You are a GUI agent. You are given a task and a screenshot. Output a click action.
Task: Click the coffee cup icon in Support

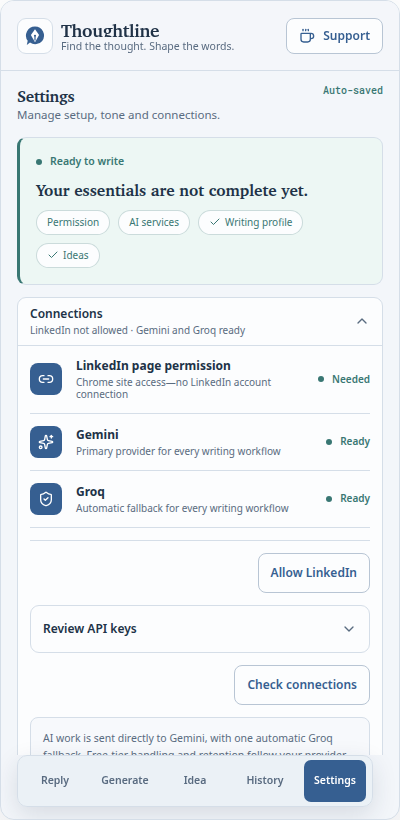306,36
